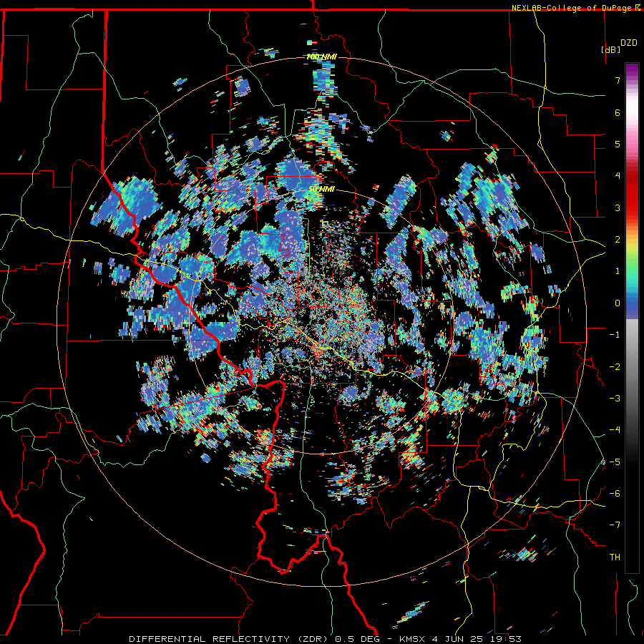Click the "0" value on the color scale
The height and width of the screenshot is (644, 644).
tap(618, 303)
